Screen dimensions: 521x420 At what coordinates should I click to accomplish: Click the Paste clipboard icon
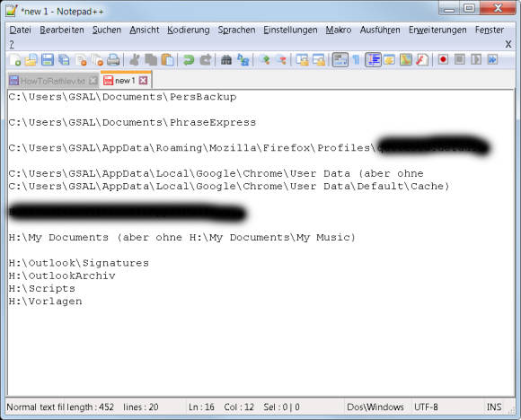167,60
